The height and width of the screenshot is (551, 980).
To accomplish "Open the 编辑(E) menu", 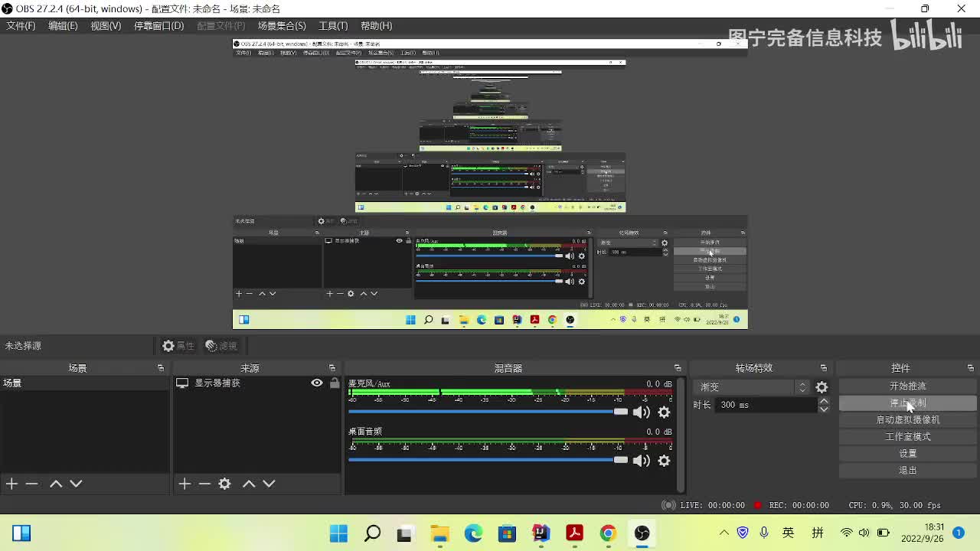I will pyautogui.click(x=63, y=26).
